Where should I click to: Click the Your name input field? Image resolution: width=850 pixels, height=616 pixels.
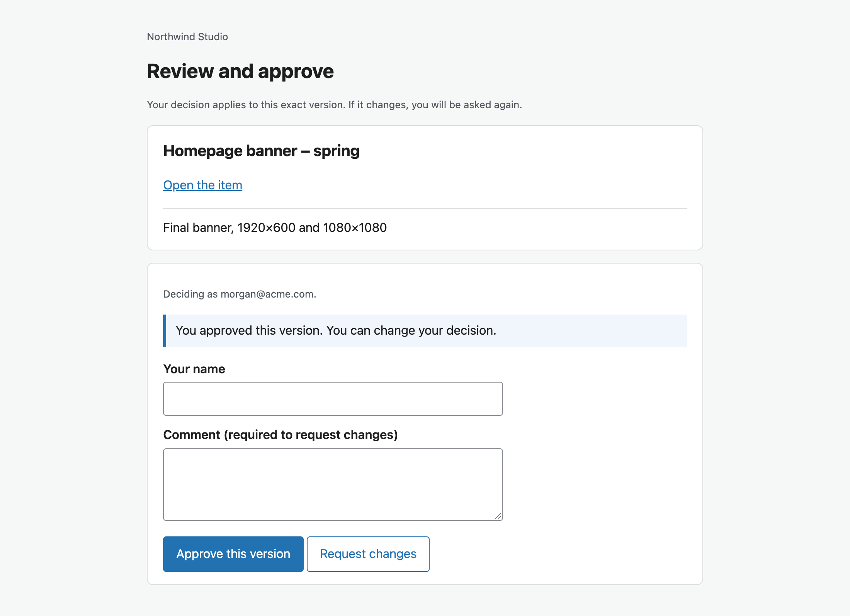pos(333,399)
